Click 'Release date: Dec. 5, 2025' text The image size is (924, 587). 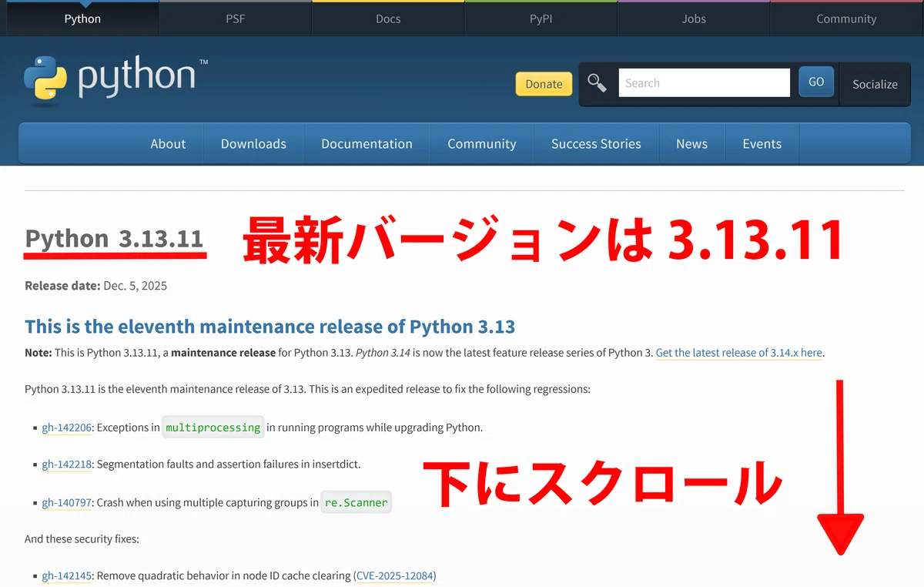click(x=95, y=286)
